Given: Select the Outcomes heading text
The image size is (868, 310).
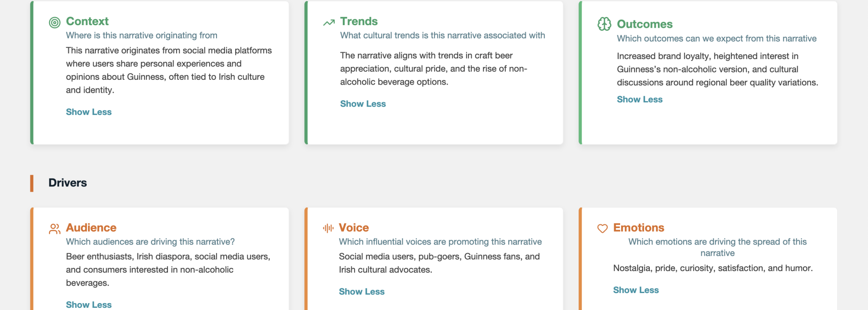Looking at the screenshot, I should point(645,24).
